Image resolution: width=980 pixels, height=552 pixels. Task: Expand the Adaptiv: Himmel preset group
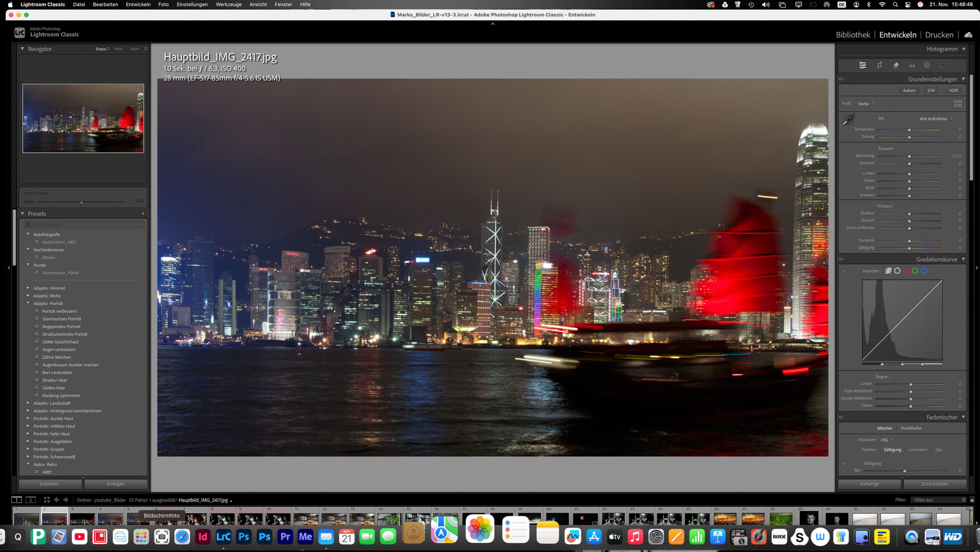coord(28,288)
